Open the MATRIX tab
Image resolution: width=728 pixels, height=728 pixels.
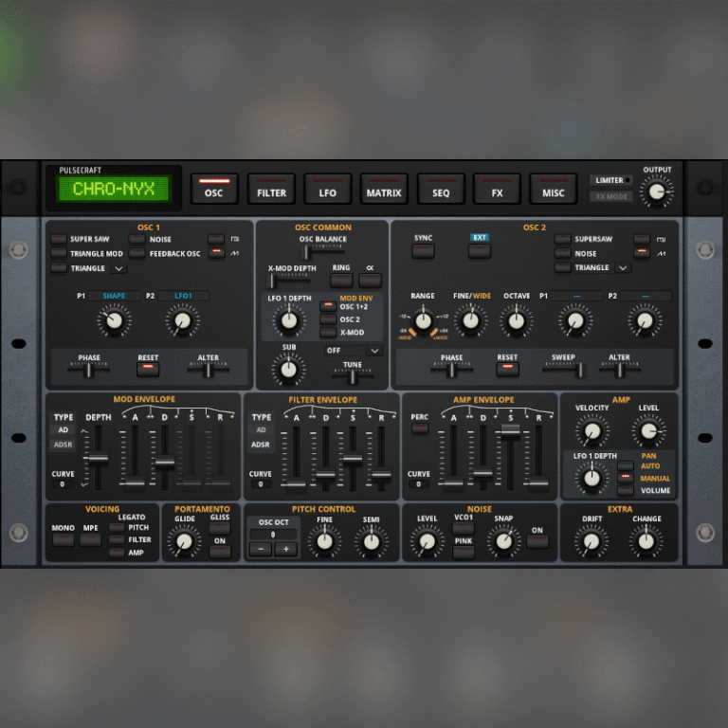[384, 189]
